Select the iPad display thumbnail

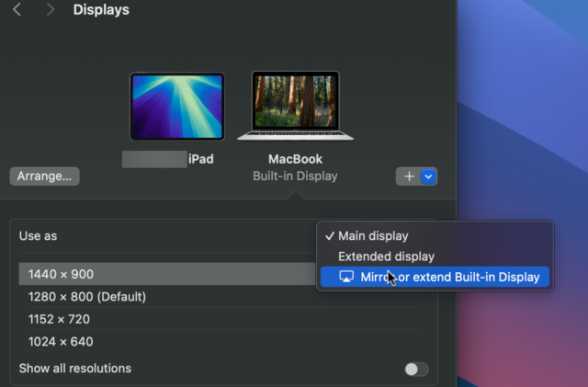pyautogui.click(x=177, y=107)
